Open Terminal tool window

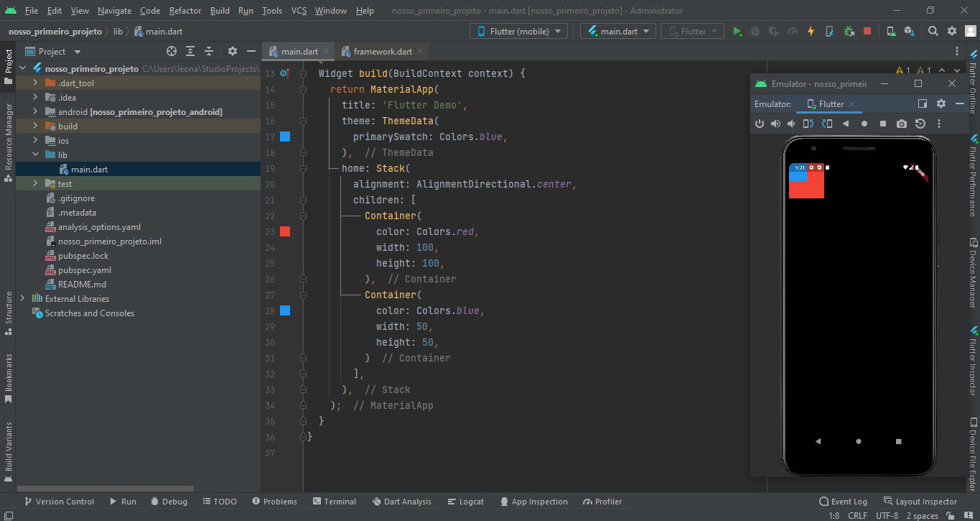[335, 502]
